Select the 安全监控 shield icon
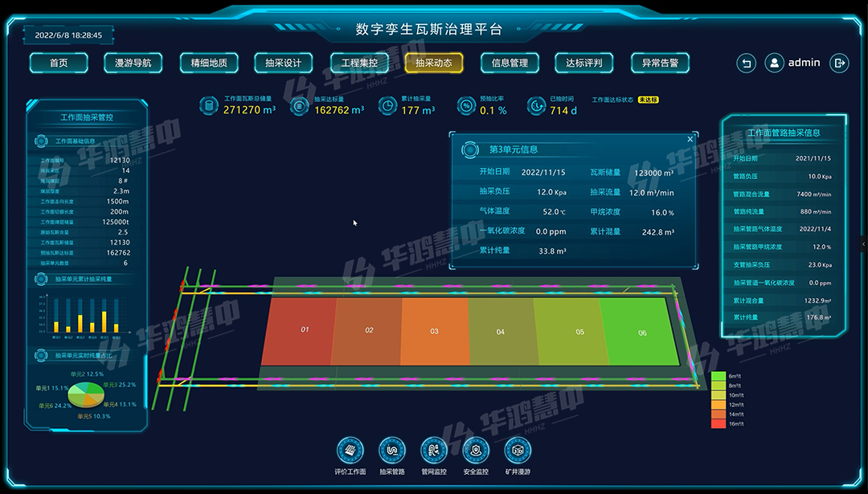The height and width of the screenshot is (494, 868). tap(476, 450)
